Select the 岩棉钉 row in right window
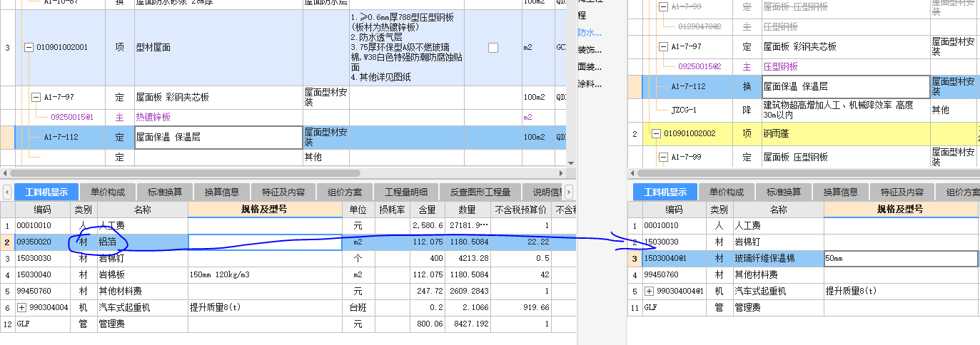 (x=804, y=242)
